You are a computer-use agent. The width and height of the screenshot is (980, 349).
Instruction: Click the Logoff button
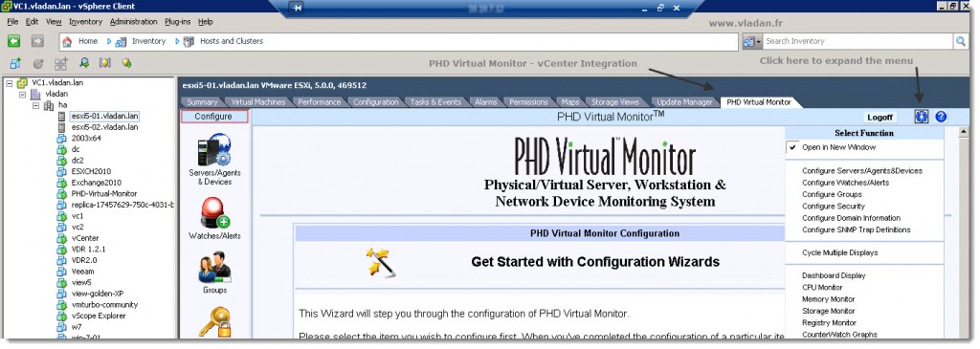coord(880,118)
